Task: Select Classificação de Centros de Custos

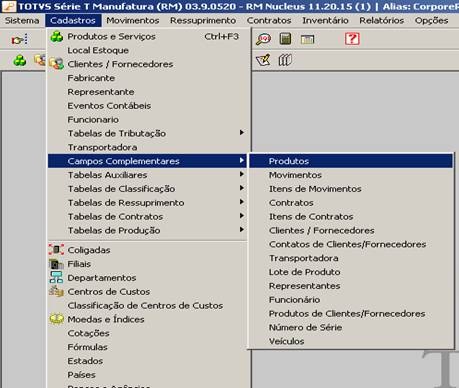Action: 147,305
